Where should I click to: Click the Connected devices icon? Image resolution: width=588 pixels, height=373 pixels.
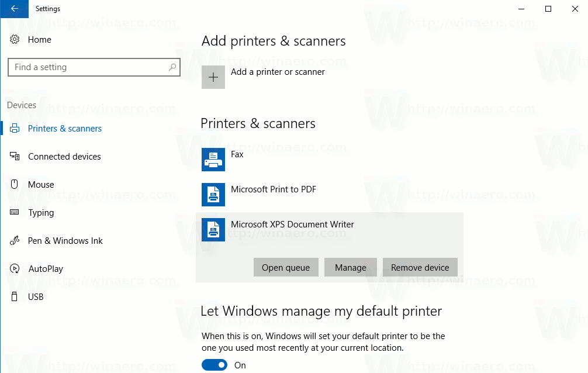coord(15,156)
